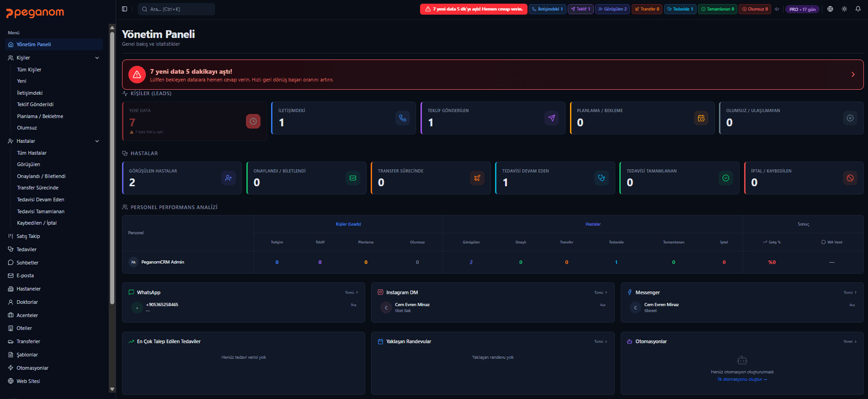Collapse the Hastalar menu section
The height and width of the screenshot is (399, 868).
97,141
